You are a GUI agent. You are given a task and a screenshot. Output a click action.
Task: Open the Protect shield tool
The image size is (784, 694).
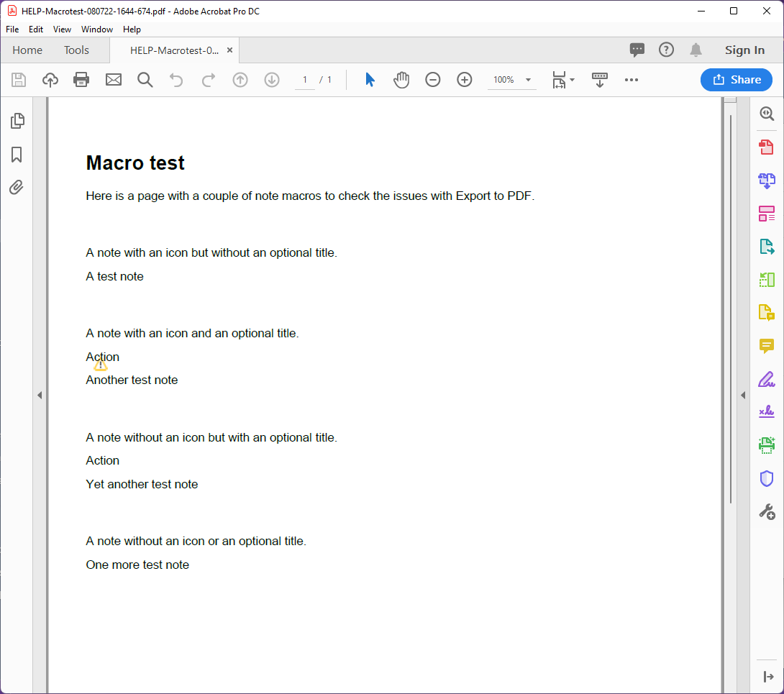pyautogui.click(x=767, y=478)
